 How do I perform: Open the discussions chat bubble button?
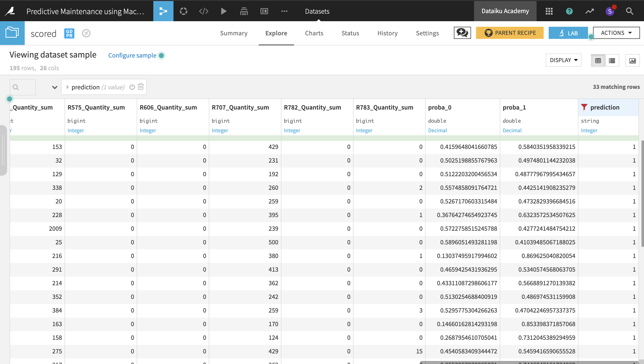point(462,33)
